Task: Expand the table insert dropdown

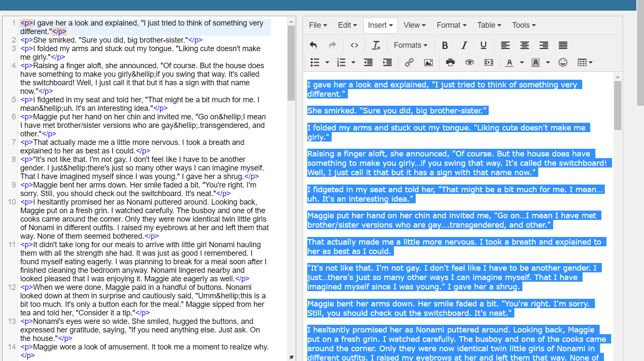Action: tap(585, 63)
